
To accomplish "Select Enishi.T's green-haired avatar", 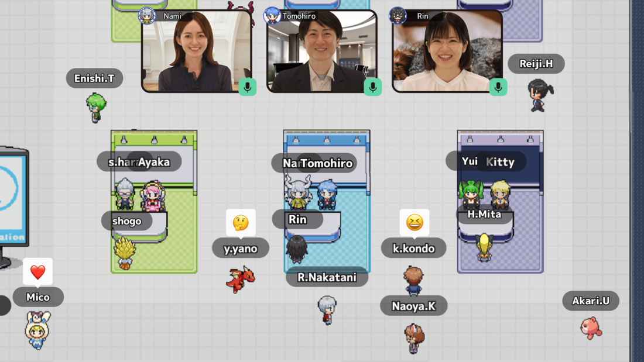I will pyautogui.click(x=96, y=108).
